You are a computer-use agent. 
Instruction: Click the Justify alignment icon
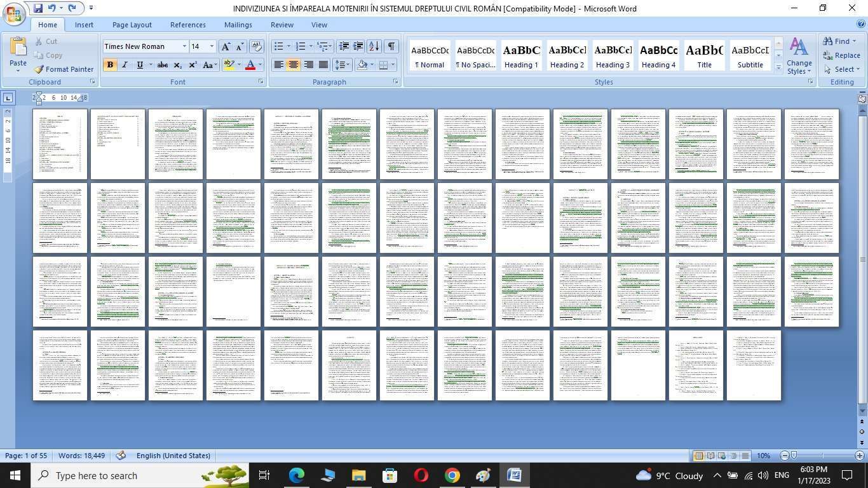(323, 65)
